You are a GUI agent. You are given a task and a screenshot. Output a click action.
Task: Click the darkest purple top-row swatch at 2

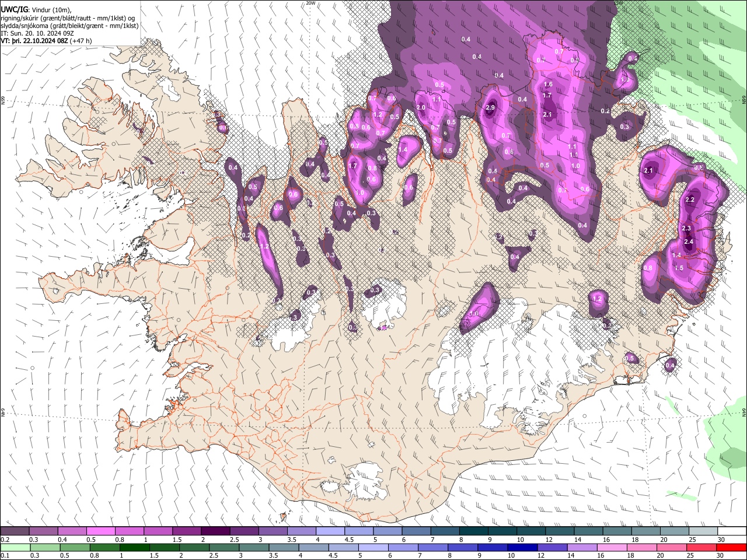[x=215, y=531]
